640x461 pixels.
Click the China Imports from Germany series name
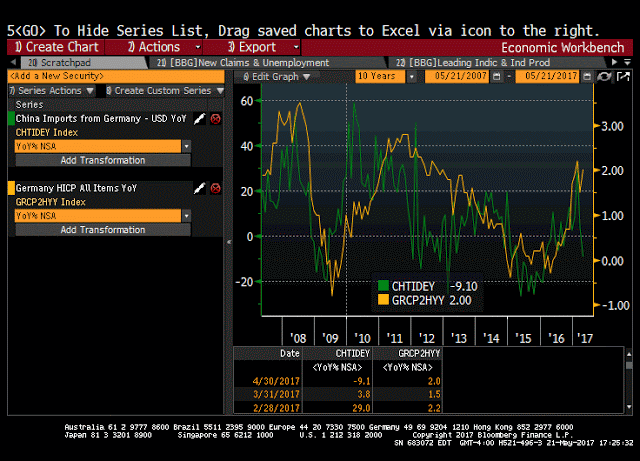click(x=101, y=119)
